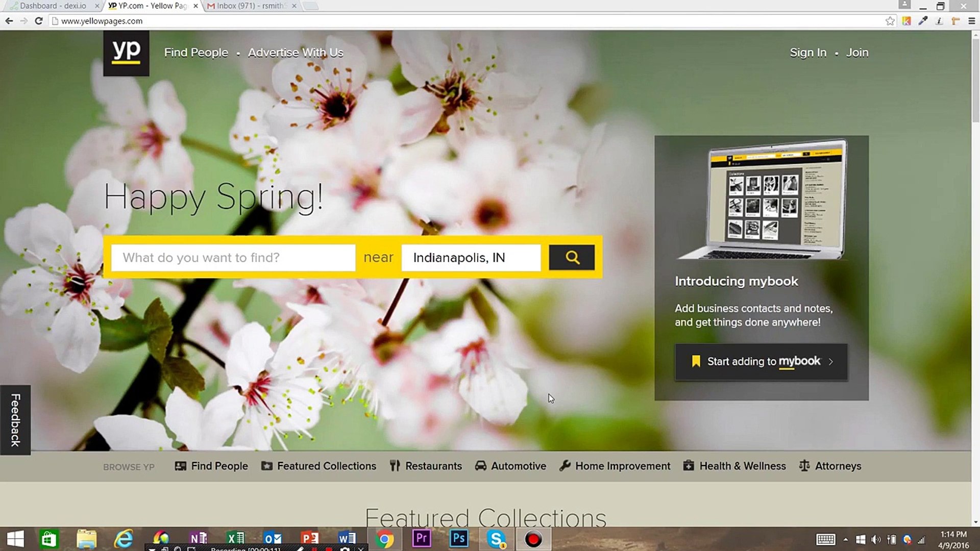Show hidden system tray icons arrow
980x551 pixels.
(x=845, y=539)
